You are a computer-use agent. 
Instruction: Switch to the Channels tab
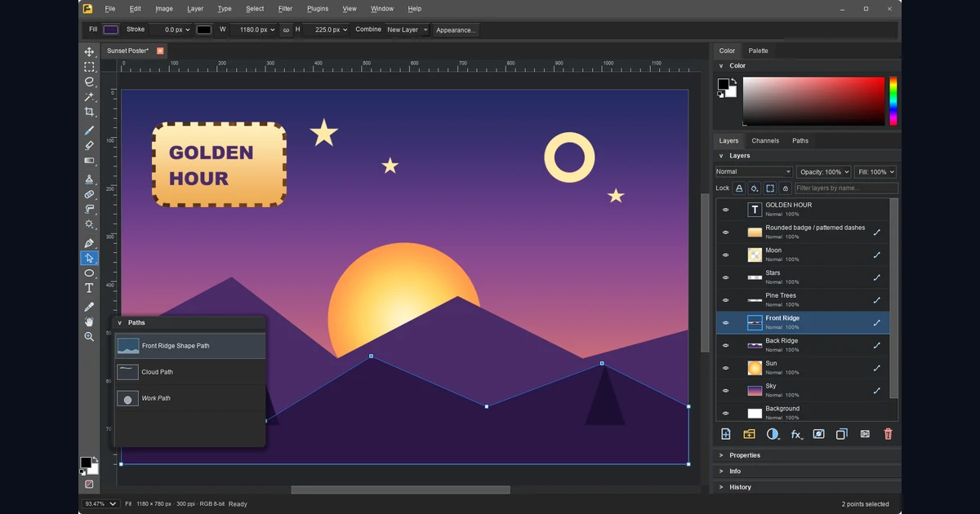click(x=765, y=140)
